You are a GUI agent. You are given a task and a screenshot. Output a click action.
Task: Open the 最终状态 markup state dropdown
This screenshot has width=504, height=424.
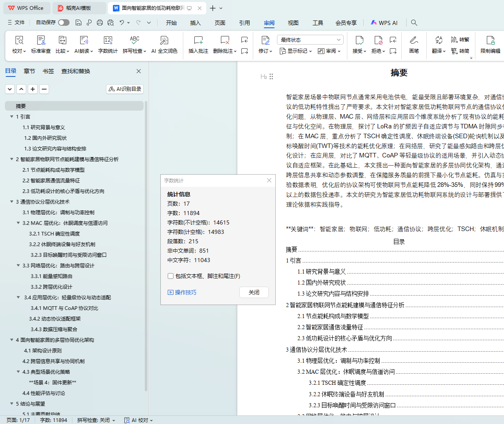[310, 40]
